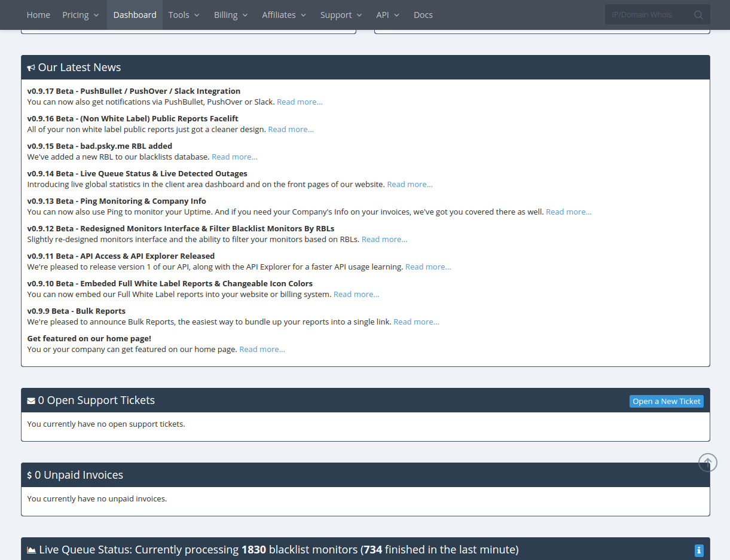Click 'You currently have no open support tickets.' text

click(106, 424)
